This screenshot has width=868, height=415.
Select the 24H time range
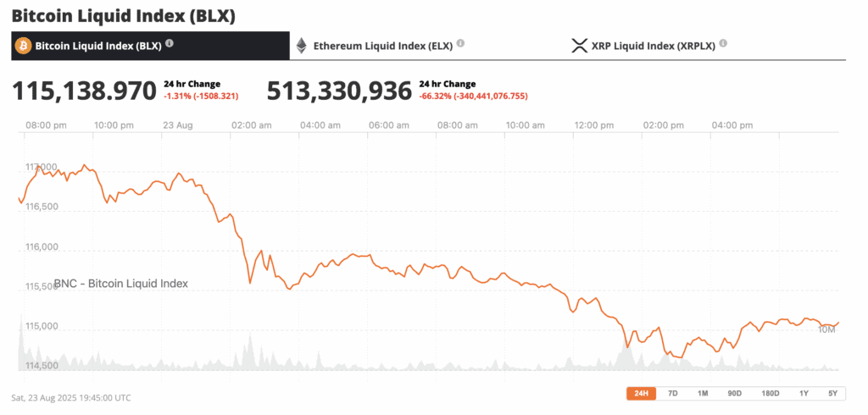642,393
